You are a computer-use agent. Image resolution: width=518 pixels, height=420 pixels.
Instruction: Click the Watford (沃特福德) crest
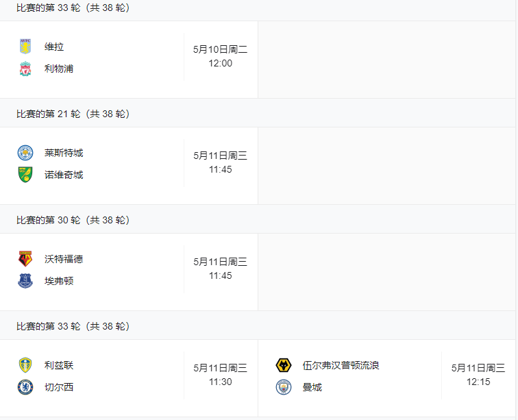coord(25,259)
